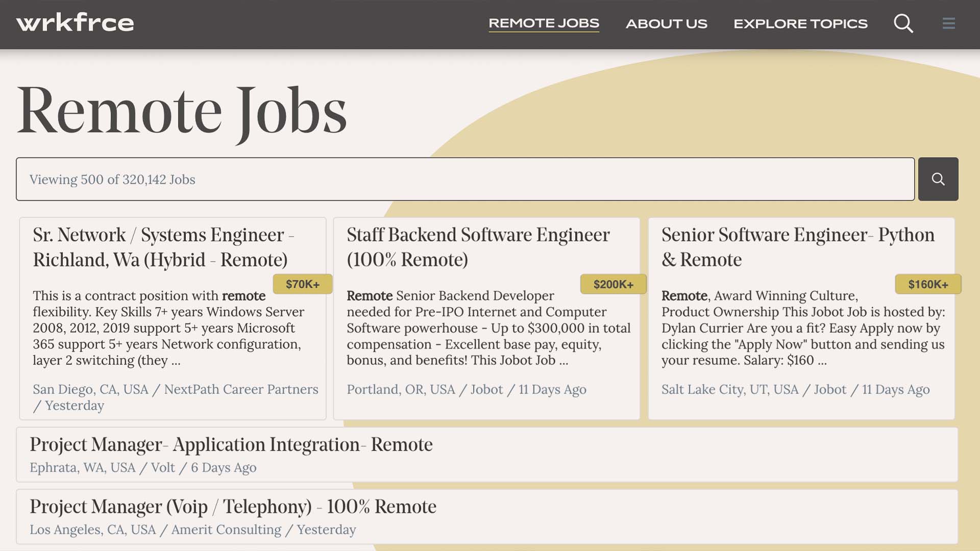Viewport: 980px width, 551px height.
Task: Click the wrkfrce logo icon
Action: point(75,21)
